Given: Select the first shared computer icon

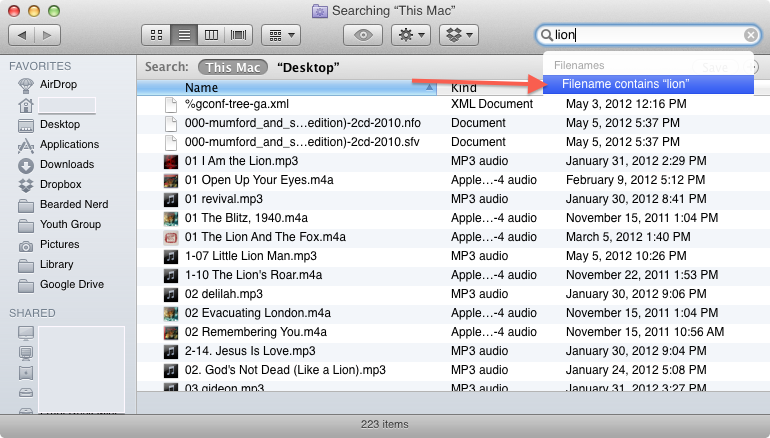Looking at the screenshot, I should pos(26,333).
